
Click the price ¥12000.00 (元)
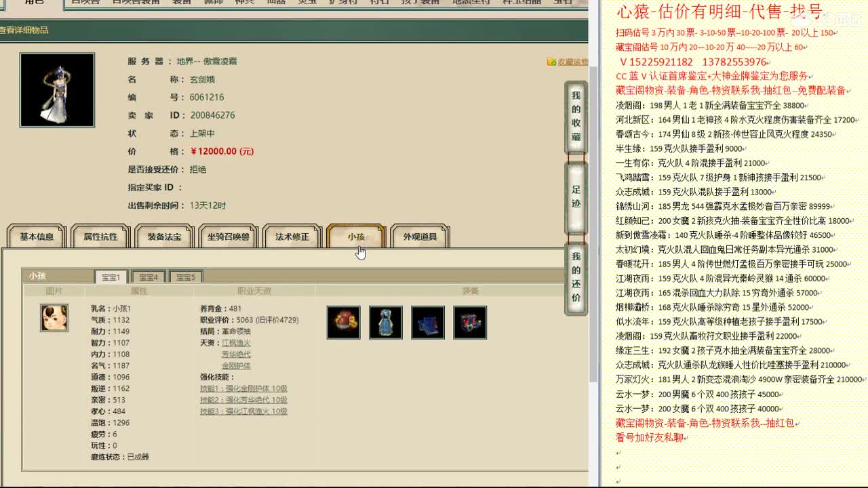pyautogui.click(x=222, y=151)
